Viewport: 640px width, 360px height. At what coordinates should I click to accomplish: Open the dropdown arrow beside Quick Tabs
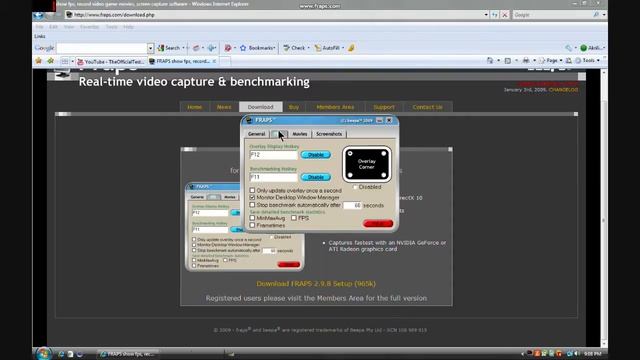tap(72, 61)
